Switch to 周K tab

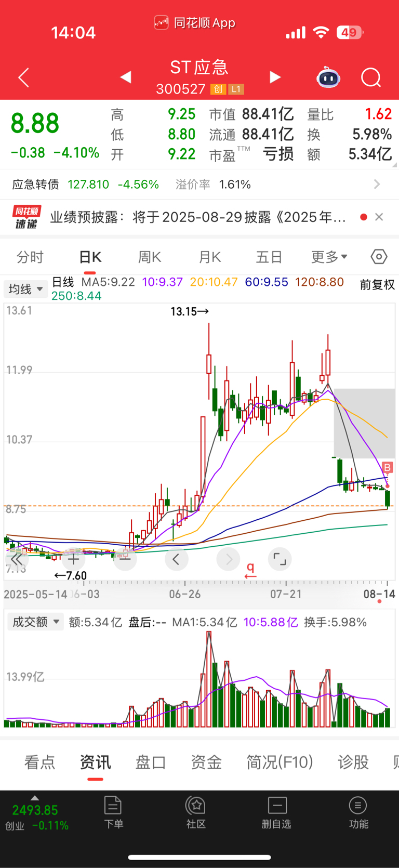click(150, 257)
